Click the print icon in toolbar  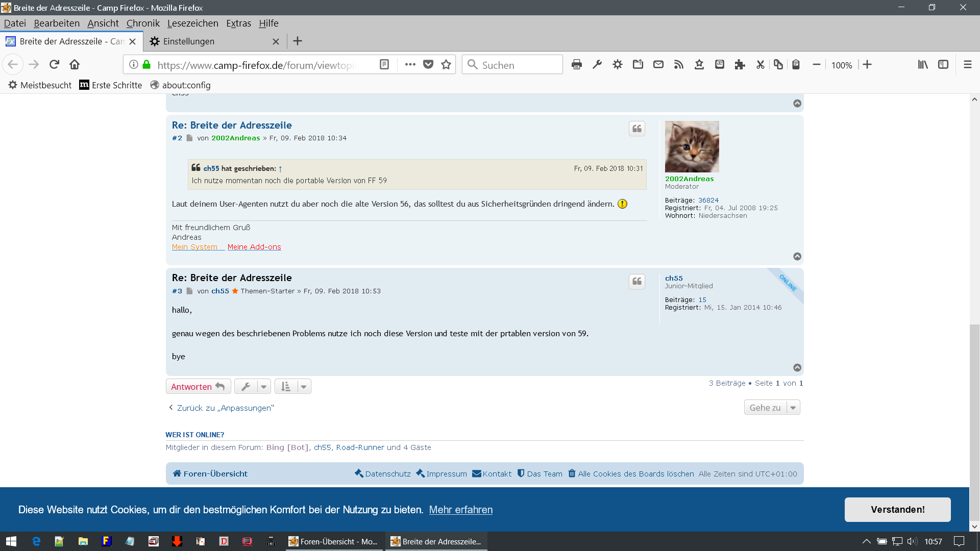[577, 65]
